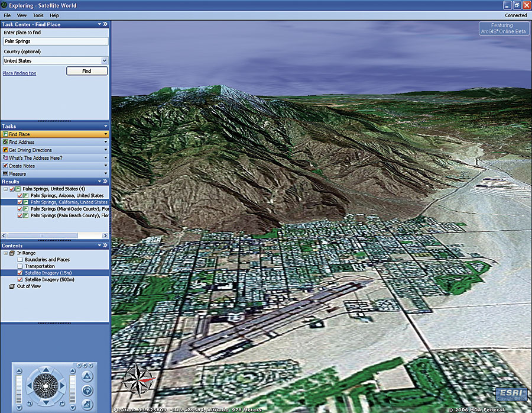The image size is (532, 413).
Task: Click the In Range layers stack icon
Action: point(12,253)
